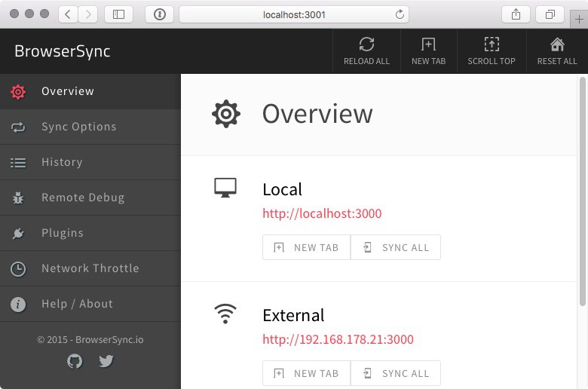Viewport: 588px width, 389px height.
Task: Open the Plugins section
Action: pyautogui.click(x=63, y=233)
